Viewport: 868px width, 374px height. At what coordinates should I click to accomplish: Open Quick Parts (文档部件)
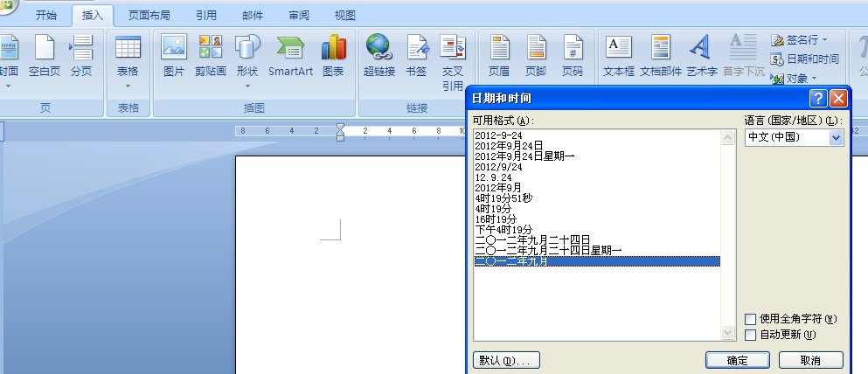click(x=661, y=55)
